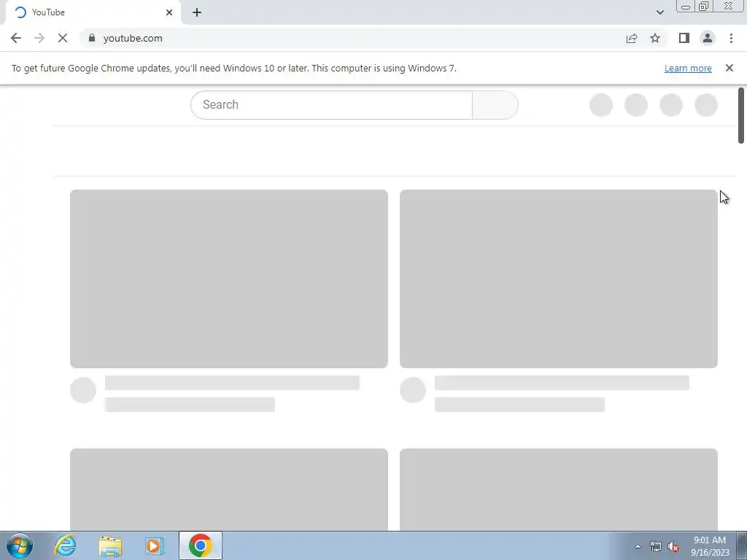Go forward using the browser forward arrow
The image size is (747, 560).
point(39,38)
